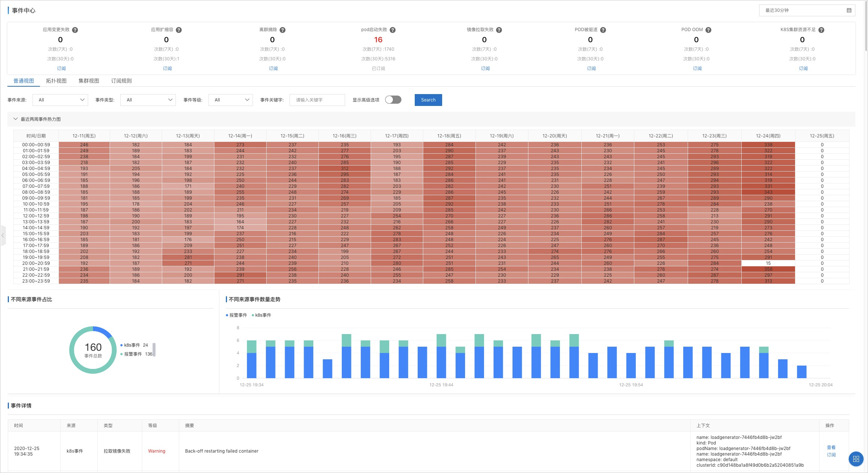Click heatmap cell 15 for 12-24 20:00
The image size is (868, 473).
tap(768, 263)
